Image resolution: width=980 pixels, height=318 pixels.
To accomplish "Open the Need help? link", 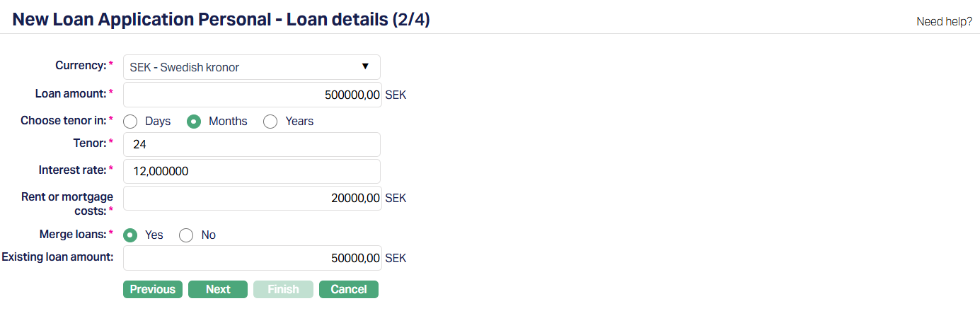I will (x=944, y=21).
